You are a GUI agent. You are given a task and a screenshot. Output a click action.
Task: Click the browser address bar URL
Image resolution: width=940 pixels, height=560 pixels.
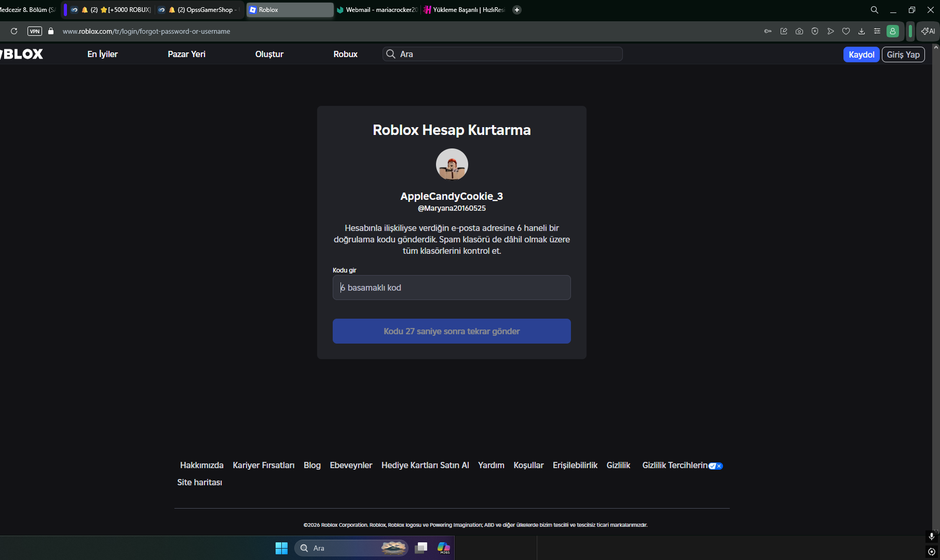[x=146, y=31]
